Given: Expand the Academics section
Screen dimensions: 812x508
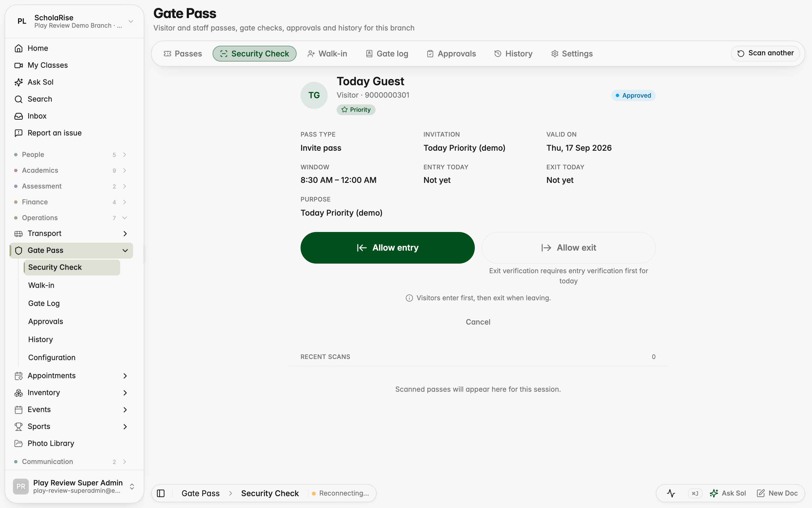Looking at the screenshot, I should click(x=71, y=170).
